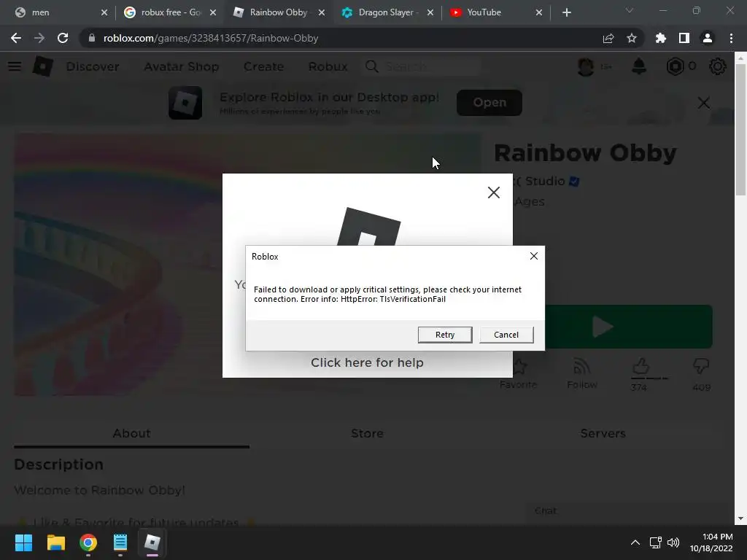Open the 'Click here for help' link
This screenshot has width=747, height=560.
367,362
